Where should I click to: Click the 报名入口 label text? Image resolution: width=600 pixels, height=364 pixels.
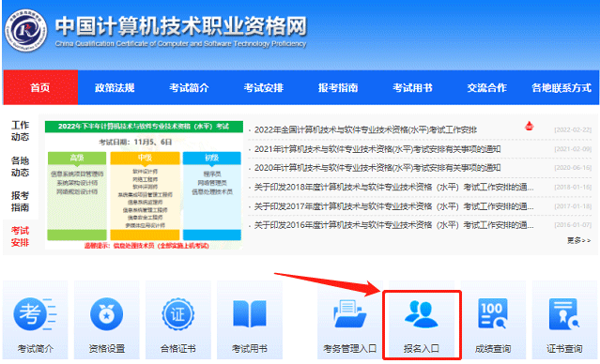click(x=422, y=349)
